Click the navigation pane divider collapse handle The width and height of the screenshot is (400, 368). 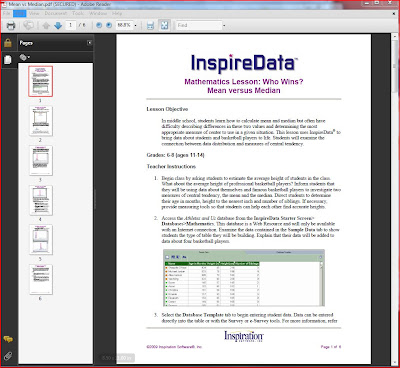pyautogui.click(x=95, y=199)
